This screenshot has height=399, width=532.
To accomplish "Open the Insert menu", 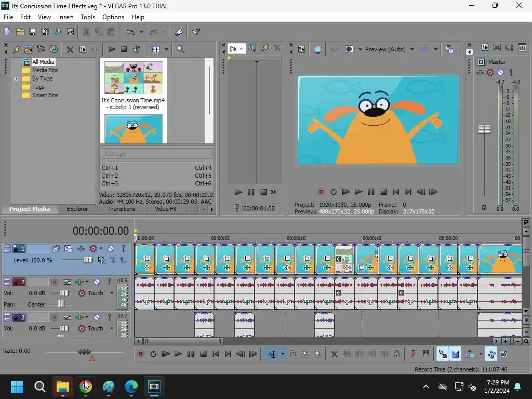I will pos(65,17).
